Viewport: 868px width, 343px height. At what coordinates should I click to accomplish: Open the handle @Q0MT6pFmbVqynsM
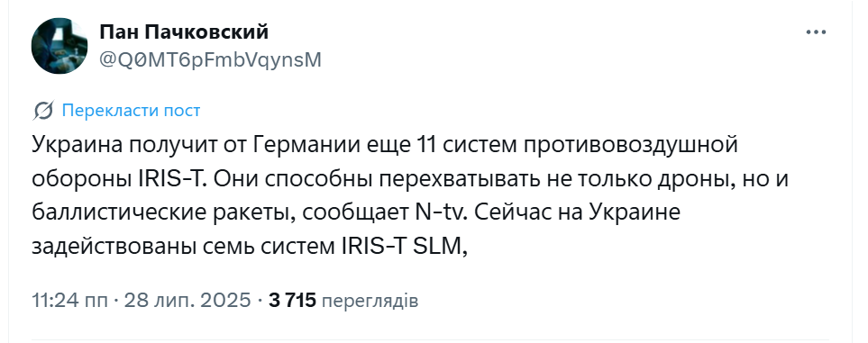(x=210, y=59)
